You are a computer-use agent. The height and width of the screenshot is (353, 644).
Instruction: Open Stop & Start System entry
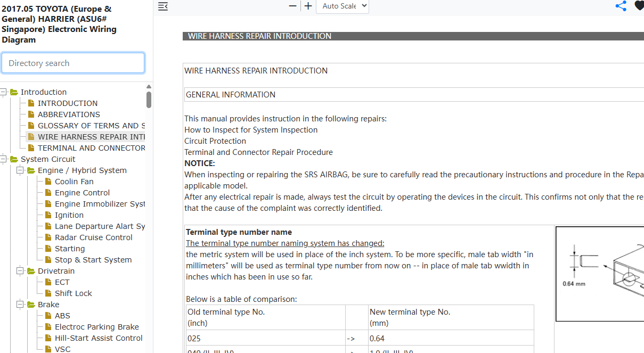point(93,260)
